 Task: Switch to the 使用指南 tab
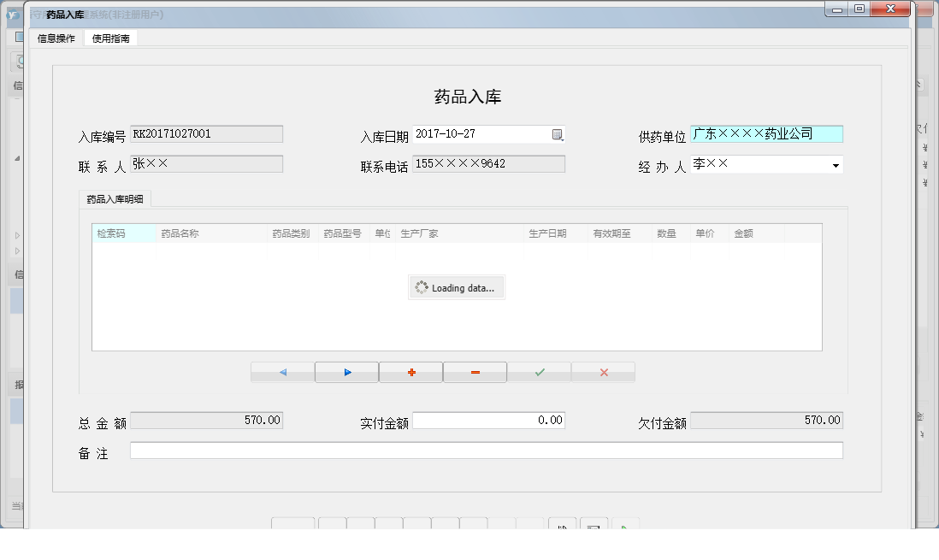pyautogui.click(x=110, y=38)
